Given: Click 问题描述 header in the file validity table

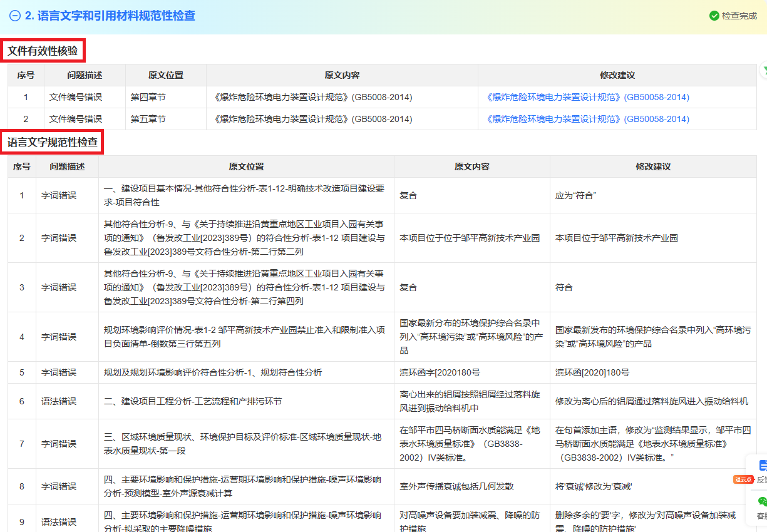Looking at the screenshot, I should click(85, 75).
